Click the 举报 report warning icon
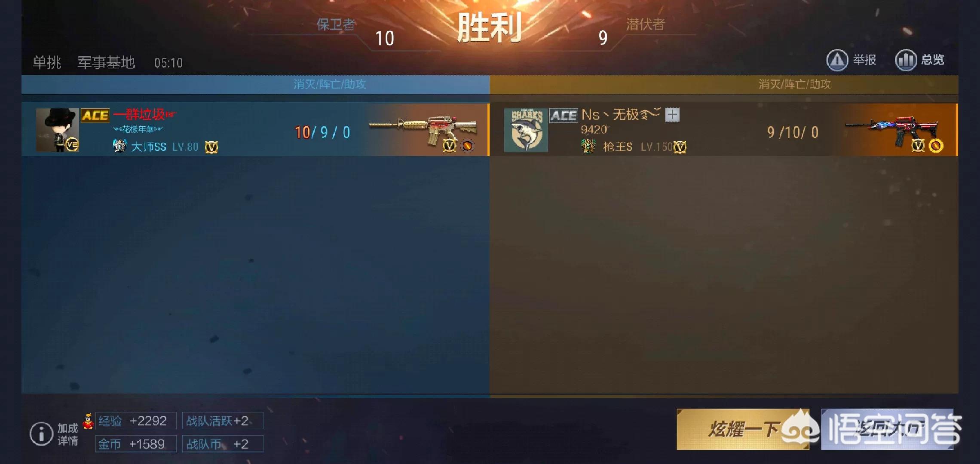The width and height of the screenshot is (980, 464). 837,60
